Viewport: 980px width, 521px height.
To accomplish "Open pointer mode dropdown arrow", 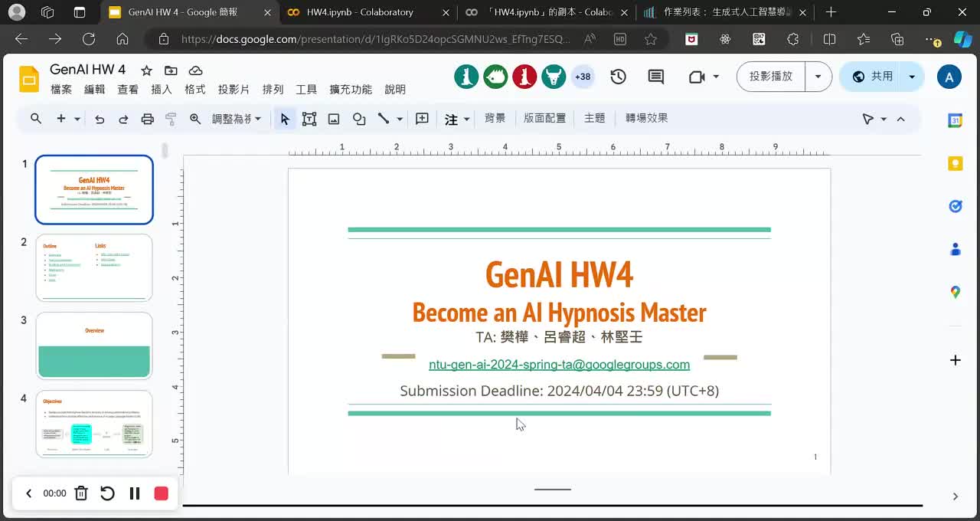I will [884, 120].
